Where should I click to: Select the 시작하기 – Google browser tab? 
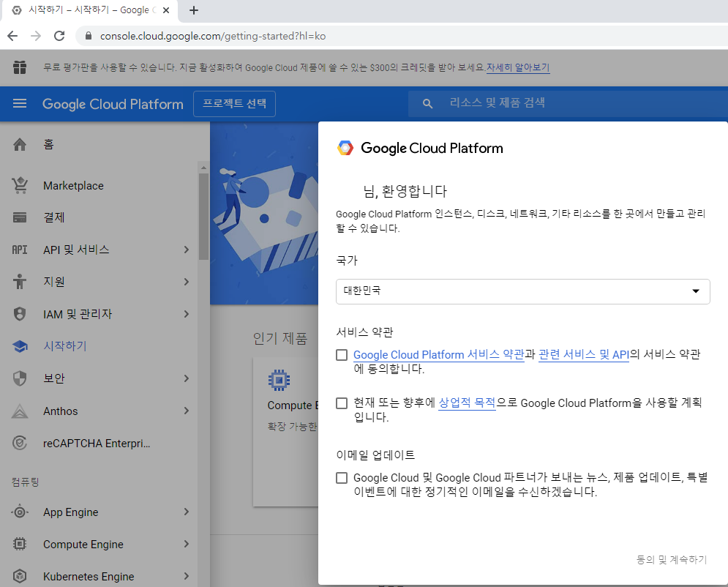(x=89, y=10)
